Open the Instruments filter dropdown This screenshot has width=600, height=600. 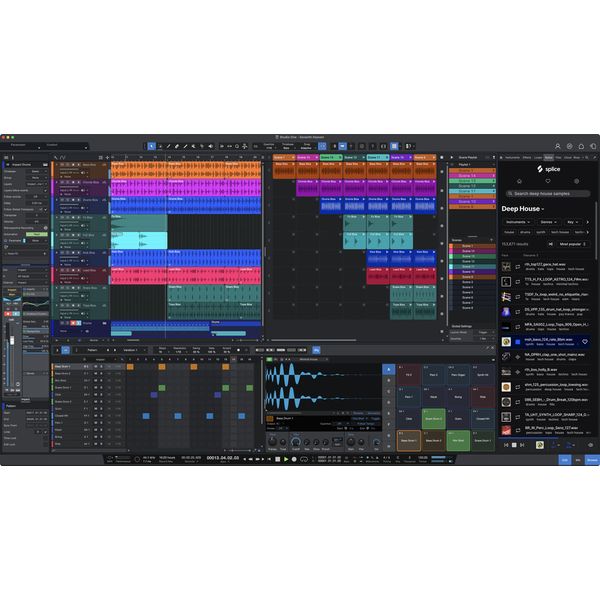(x=517, y=221)
